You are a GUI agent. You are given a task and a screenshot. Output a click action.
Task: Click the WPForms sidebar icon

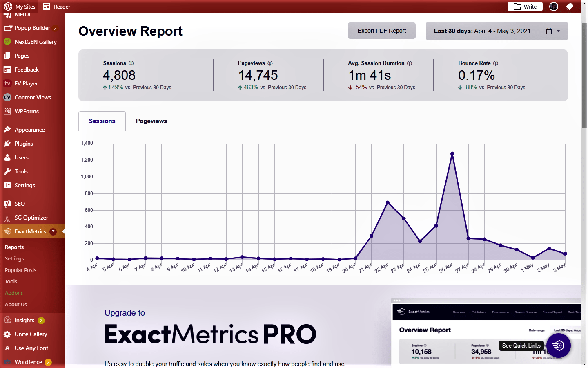(7, 111)
